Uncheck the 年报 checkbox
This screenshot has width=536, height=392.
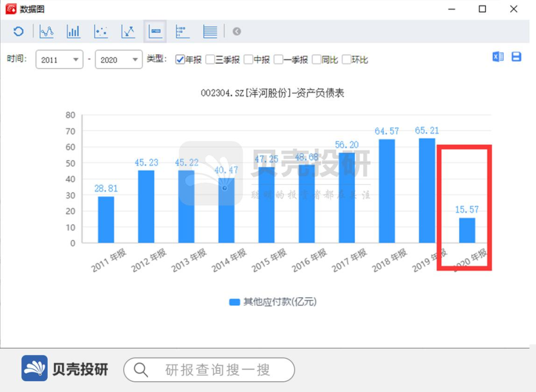(180, 60)
